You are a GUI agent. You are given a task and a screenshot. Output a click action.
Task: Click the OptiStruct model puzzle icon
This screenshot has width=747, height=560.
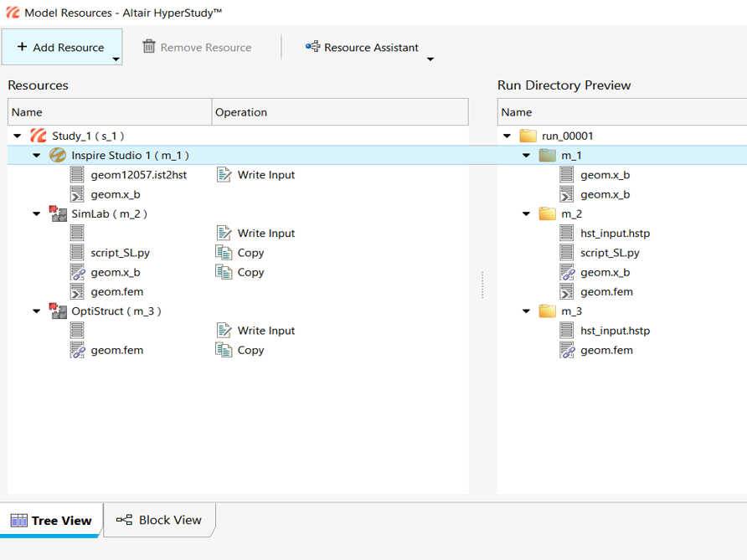58,311
